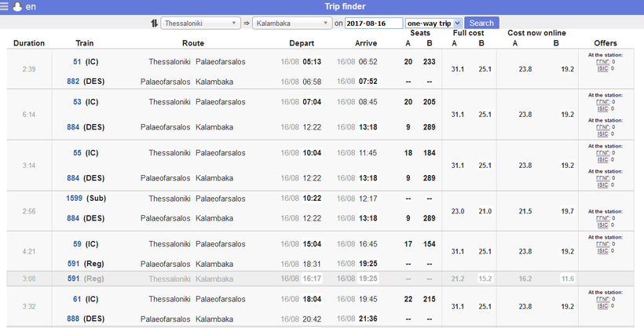The image size is (644, 328).
Task: Open train 1599 (Sub) link
Action: (x=75, y=199)
